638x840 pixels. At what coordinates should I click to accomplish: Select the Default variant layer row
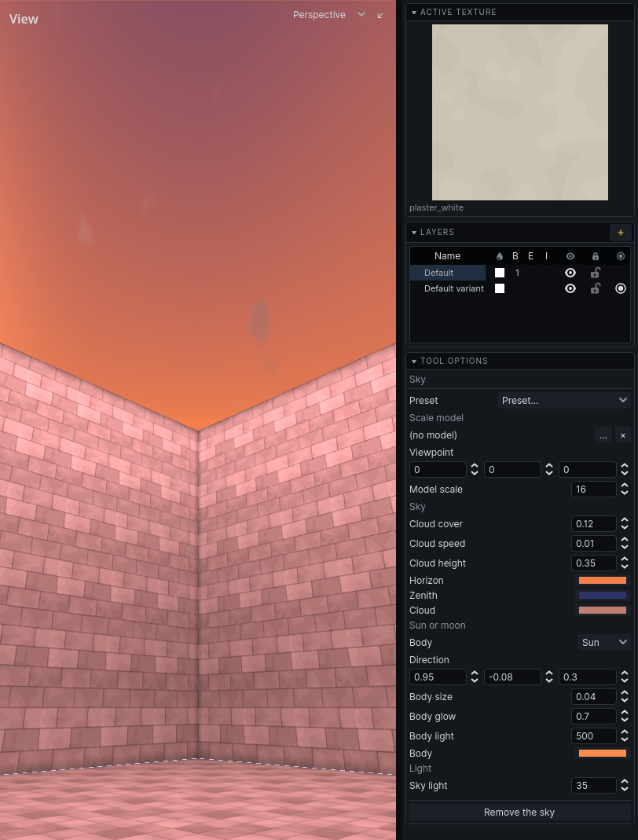519,288
